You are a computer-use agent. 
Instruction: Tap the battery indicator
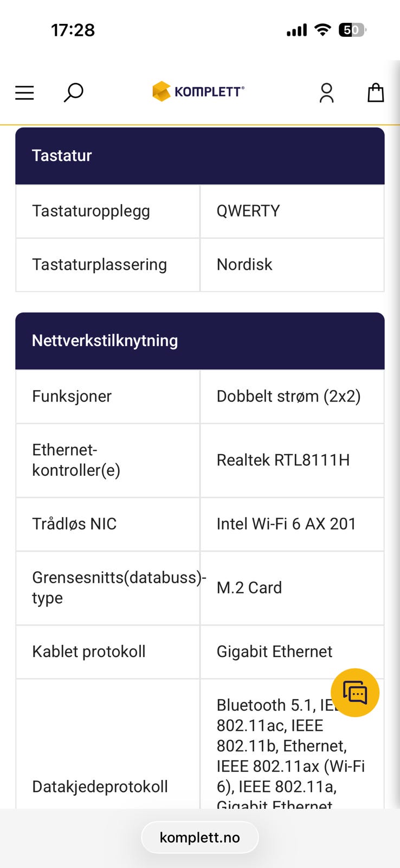coord(352,30)
